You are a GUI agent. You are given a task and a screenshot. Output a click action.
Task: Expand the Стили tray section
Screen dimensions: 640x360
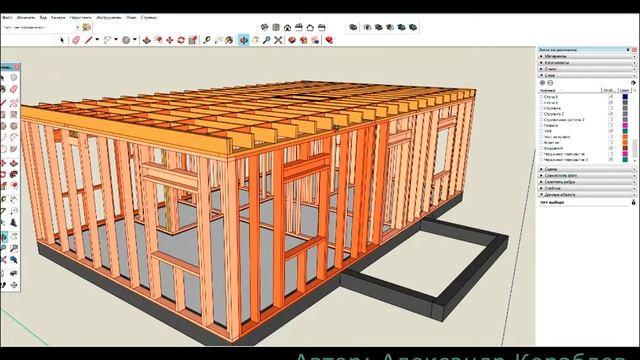click(586, 69)
